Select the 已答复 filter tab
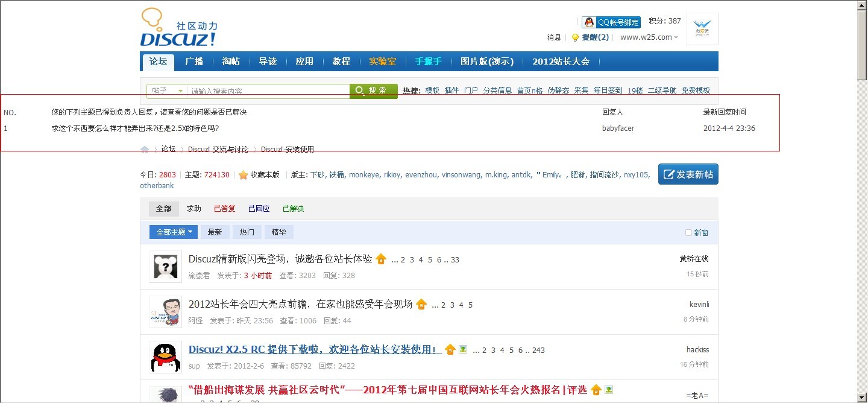The width and height of the screenshot is (868, 403). [225, 209]
